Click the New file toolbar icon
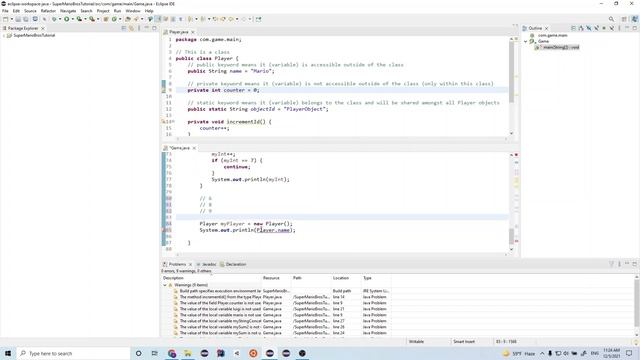This screenshot has height=360, width=640. pos(5,19)
